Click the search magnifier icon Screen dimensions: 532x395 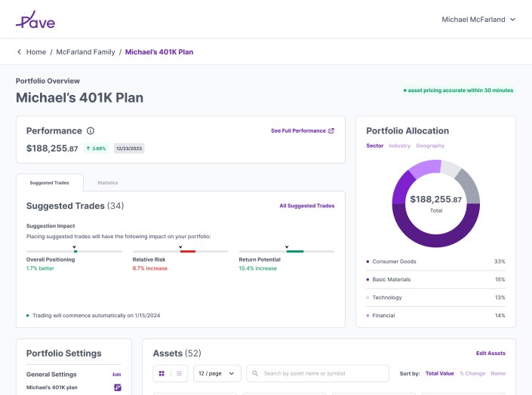coord(255,373)
